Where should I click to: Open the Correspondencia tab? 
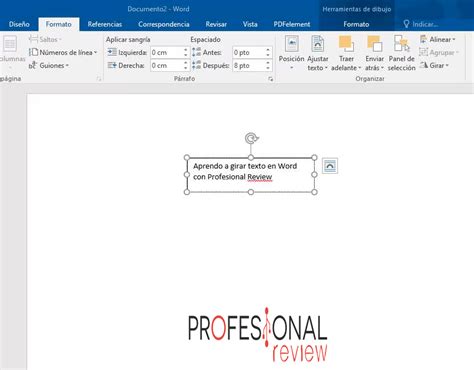point(164,24)
